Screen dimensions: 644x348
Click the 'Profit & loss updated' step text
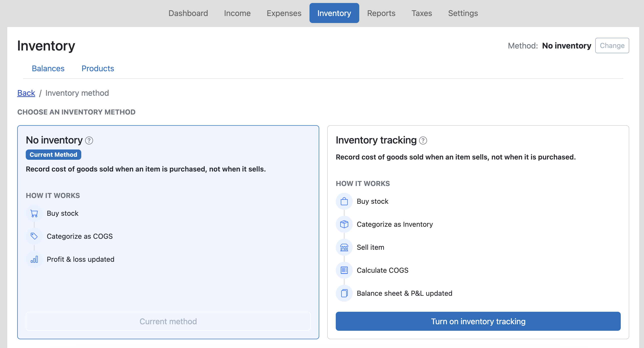point(80,259)
